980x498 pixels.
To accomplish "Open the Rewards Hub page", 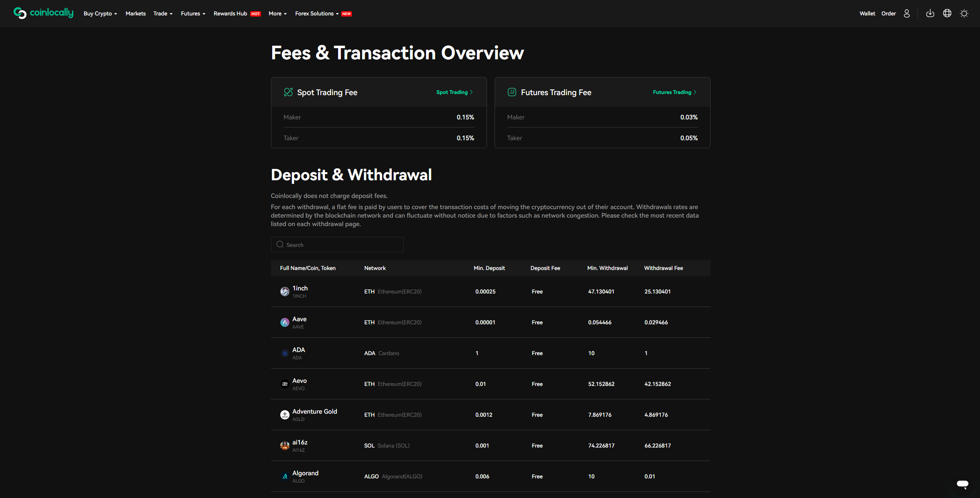I will click(230, 13).
